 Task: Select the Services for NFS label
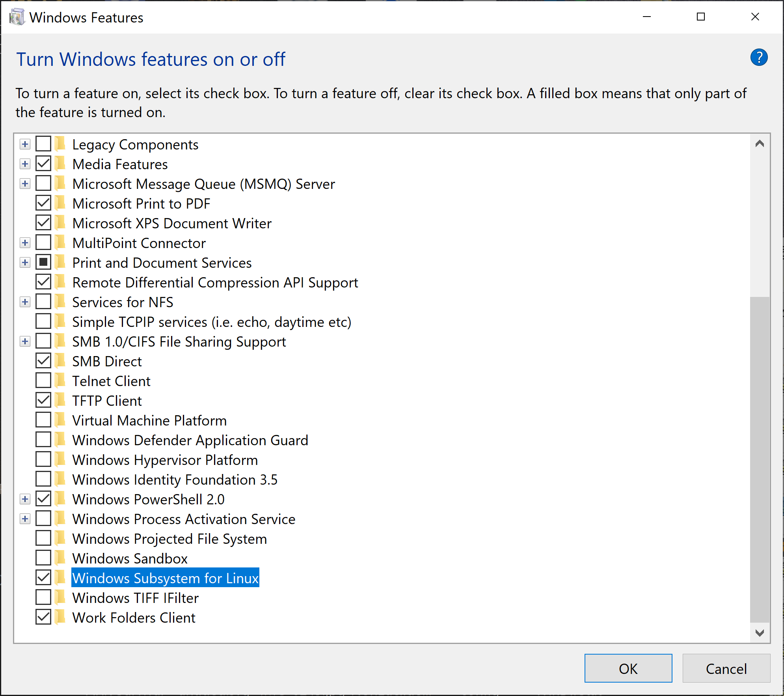coord(123,302)
